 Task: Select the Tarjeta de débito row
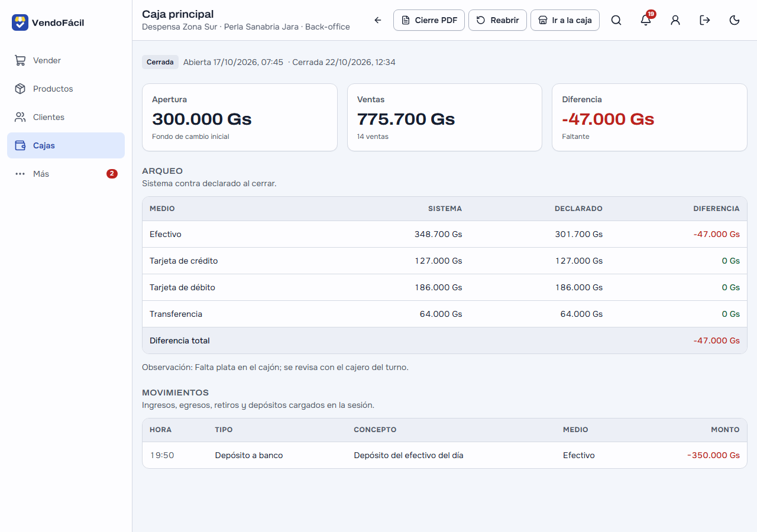point(445,287)
